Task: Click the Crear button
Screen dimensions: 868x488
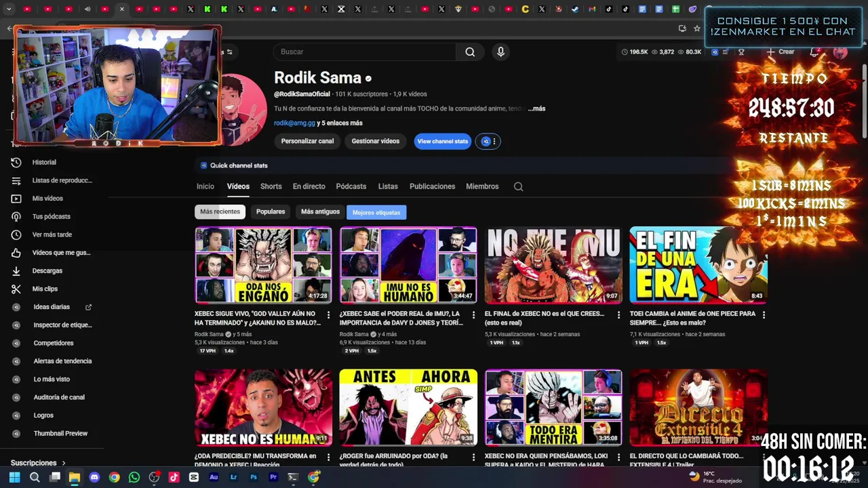Action: click(x=781, y=52)
